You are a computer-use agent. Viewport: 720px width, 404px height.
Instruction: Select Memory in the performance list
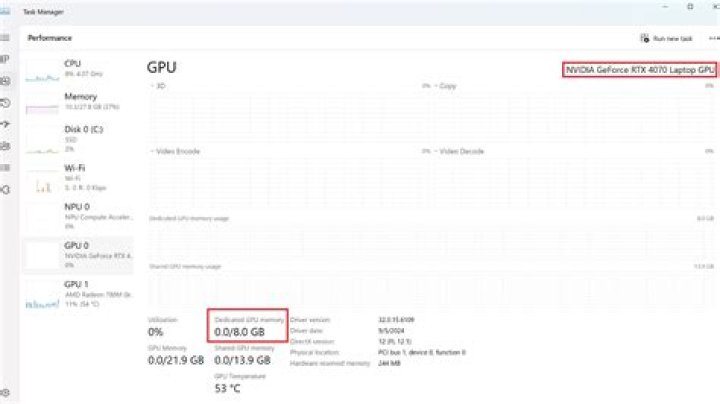[78, 101]
